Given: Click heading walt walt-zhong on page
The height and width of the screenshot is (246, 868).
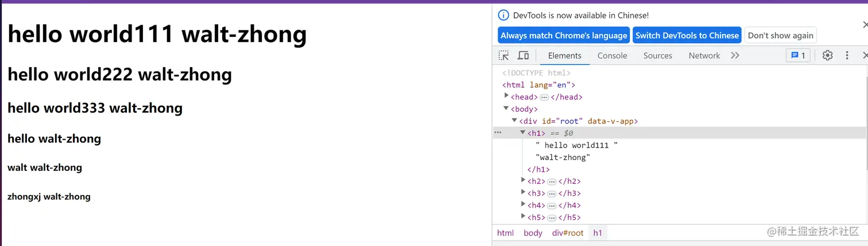Looking at the screenshot, I should click(45, 168).
